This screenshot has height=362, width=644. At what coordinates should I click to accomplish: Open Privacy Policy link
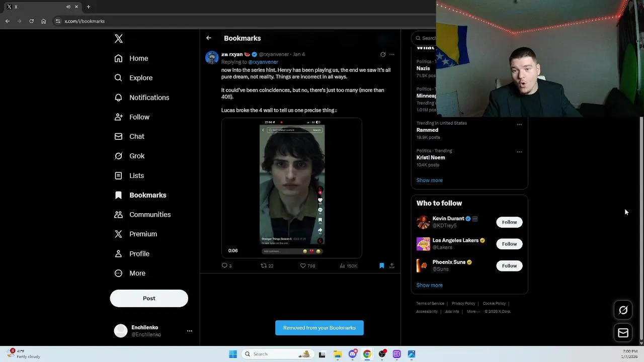point(463,303)
